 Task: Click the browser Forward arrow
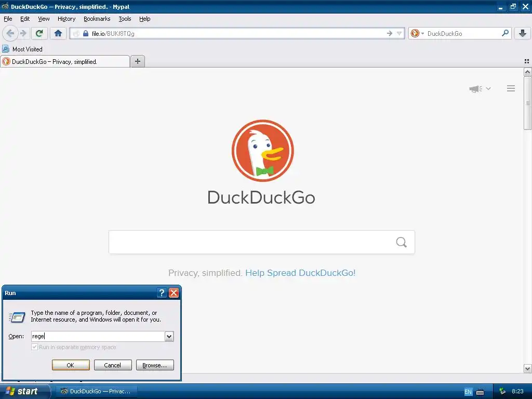[x=23, y=33]
